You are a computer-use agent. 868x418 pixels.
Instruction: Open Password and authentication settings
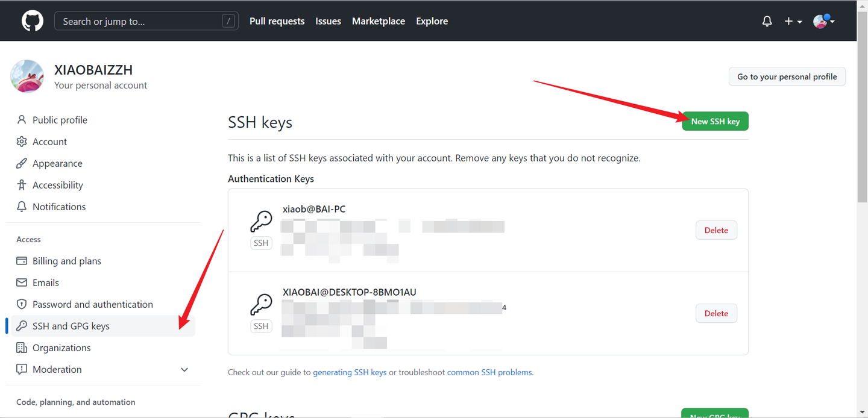coord(92,304)
